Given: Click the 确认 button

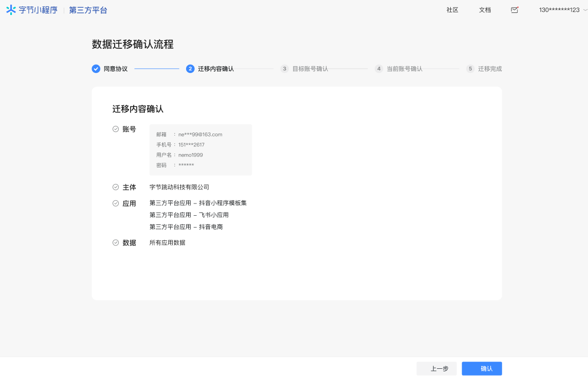Looking at the screenshot, I should 482,368.
